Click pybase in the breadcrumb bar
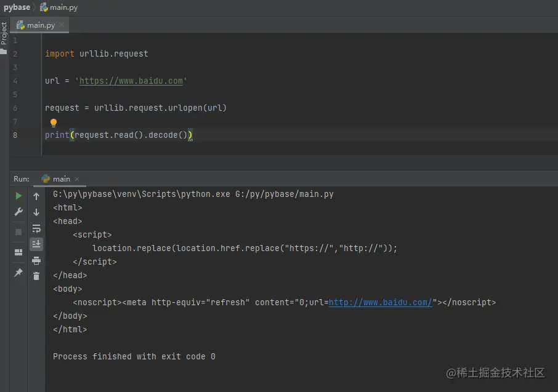Viewport: 558px width, 392px height. 17,7
